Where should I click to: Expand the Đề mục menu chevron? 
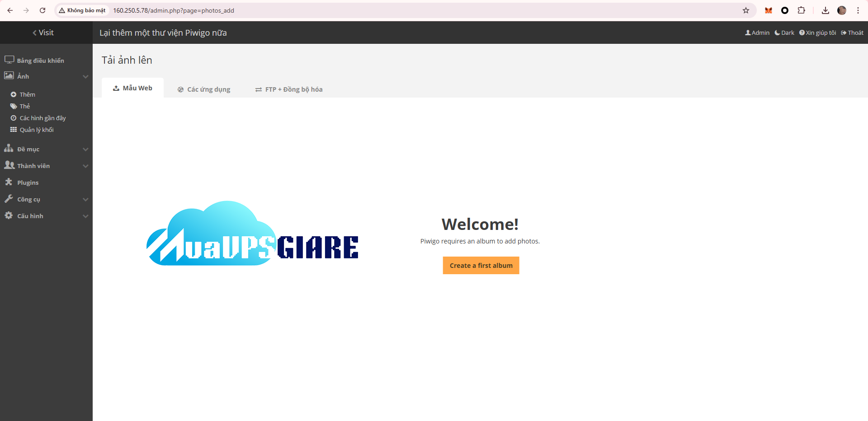point(85,149)
